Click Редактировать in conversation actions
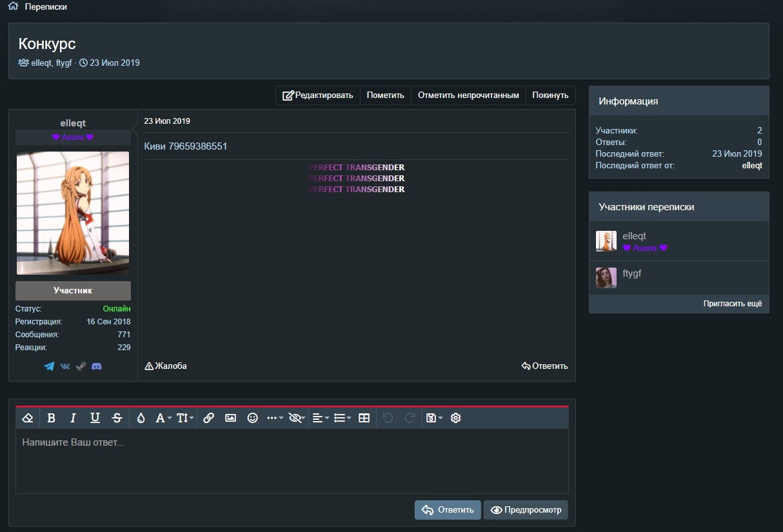 pos(318,95)
